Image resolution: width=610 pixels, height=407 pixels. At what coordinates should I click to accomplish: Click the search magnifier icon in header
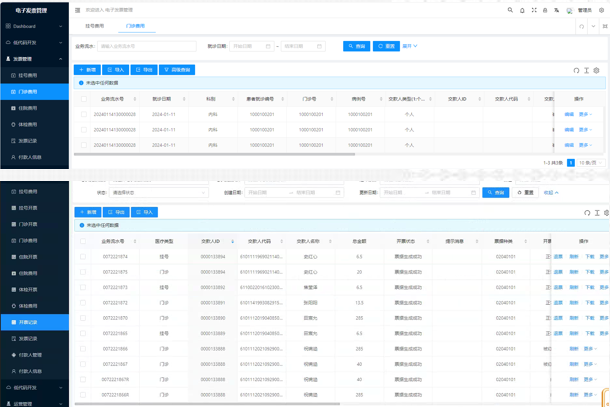click(509, 10)
